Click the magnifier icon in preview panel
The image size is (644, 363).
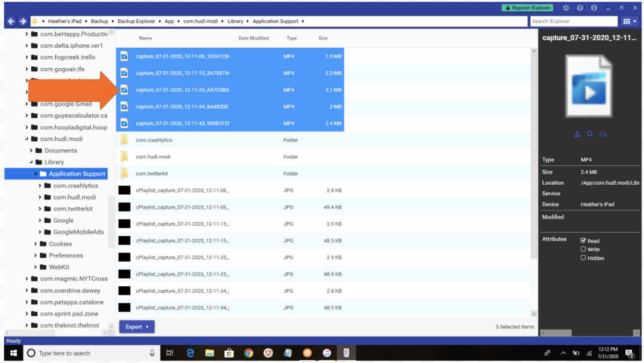(x=590, y=134)
